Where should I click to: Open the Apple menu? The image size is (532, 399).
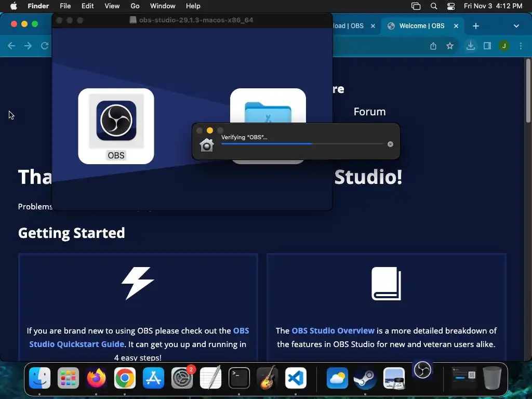coord(14,6)
